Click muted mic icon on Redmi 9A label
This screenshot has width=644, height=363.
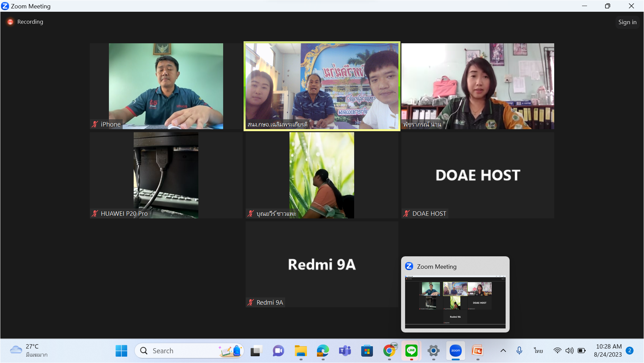[250, 303]
